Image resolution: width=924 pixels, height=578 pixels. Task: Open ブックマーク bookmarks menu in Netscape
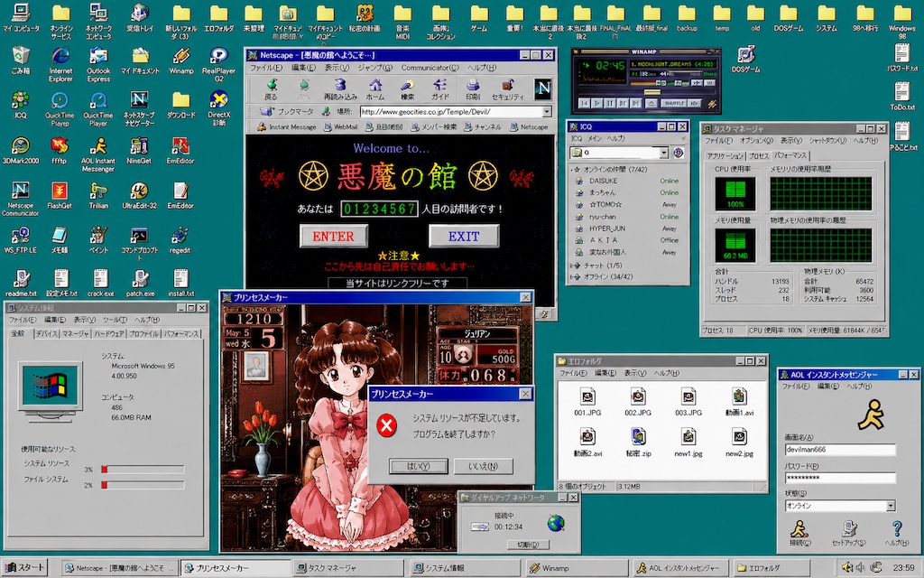pos(287,111)
